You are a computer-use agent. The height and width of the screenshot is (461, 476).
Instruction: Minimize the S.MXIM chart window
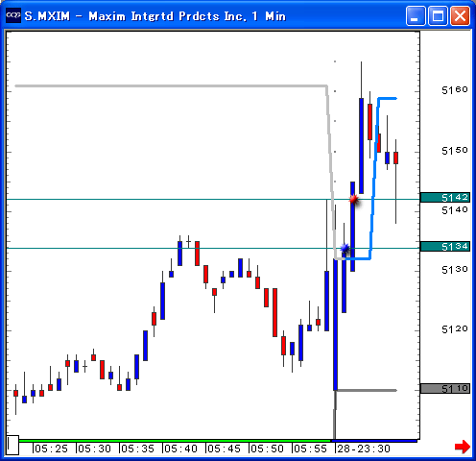416,15
